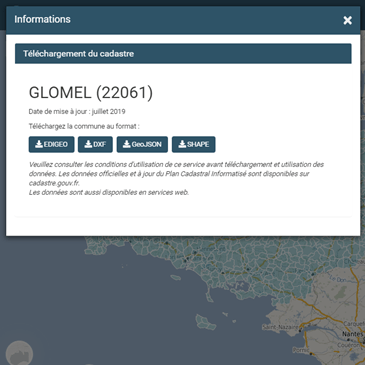
Task: Click the GLOMEL (22061) commune title
Action: pyautogui.click(x=91, y=93)
